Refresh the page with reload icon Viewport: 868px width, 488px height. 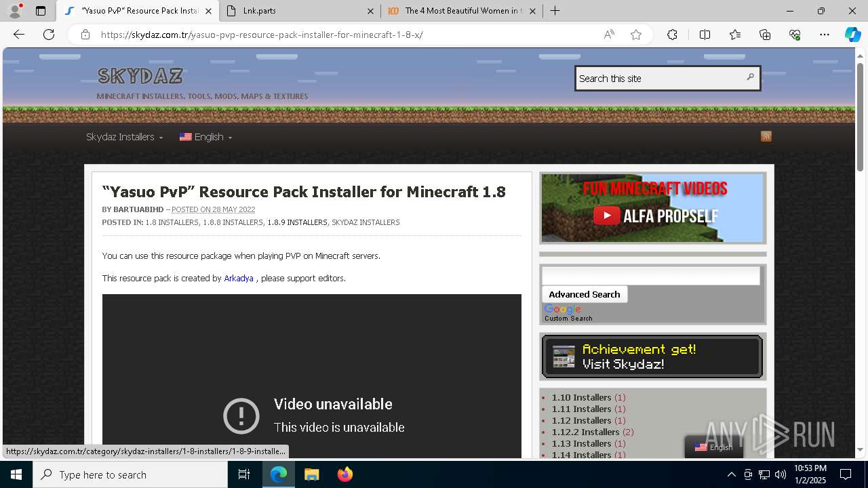pyautogui.click(x=49, y=35)
